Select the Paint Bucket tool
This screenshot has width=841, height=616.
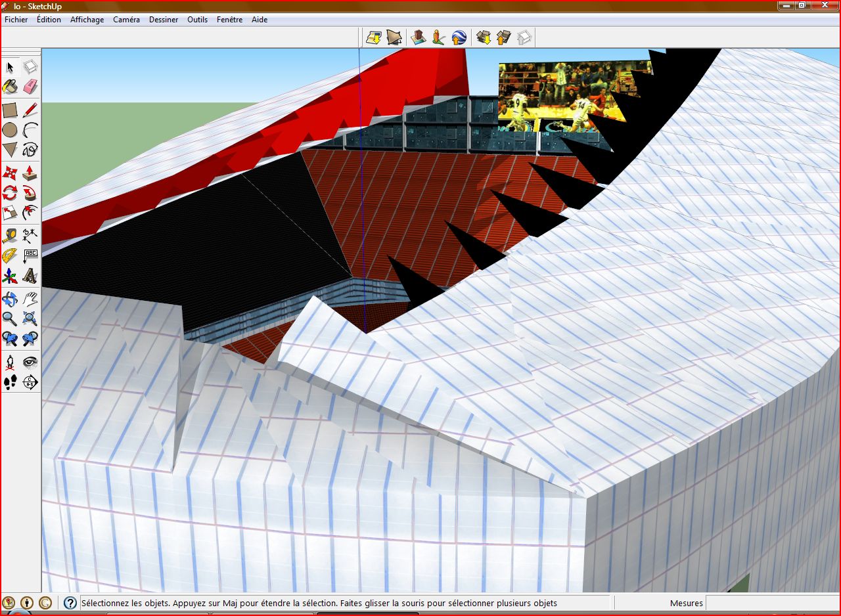click(10, 87)
